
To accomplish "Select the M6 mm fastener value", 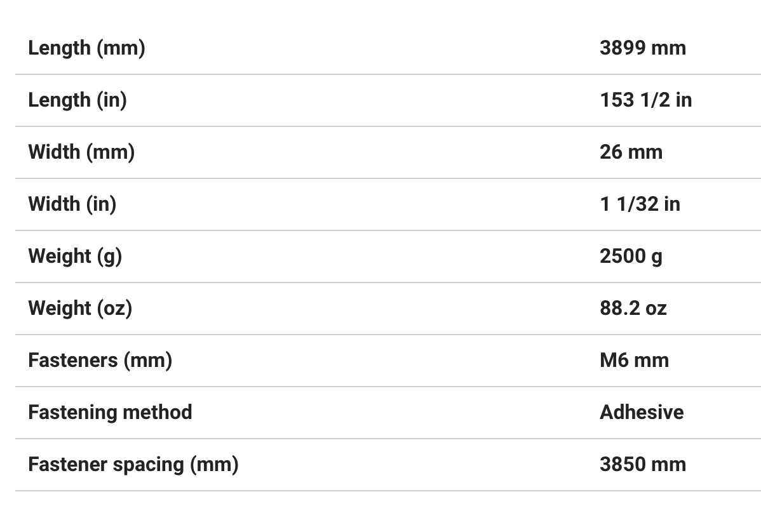I will point(634,361).
